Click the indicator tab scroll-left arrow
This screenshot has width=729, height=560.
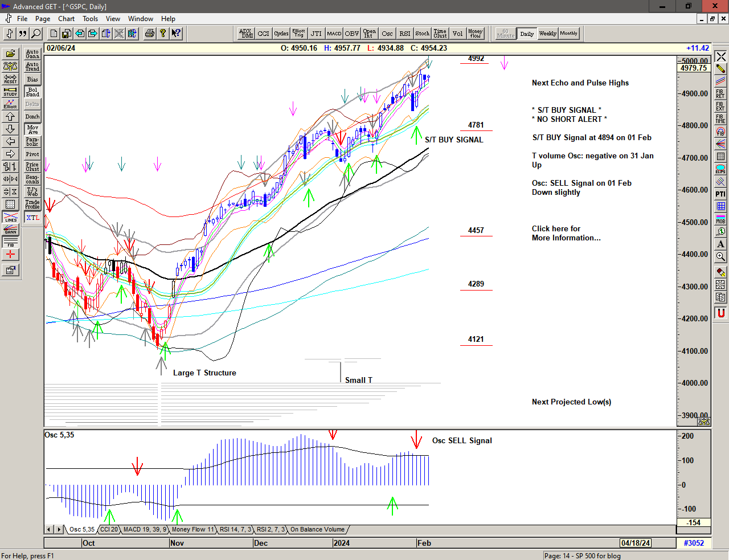point(50,530)
